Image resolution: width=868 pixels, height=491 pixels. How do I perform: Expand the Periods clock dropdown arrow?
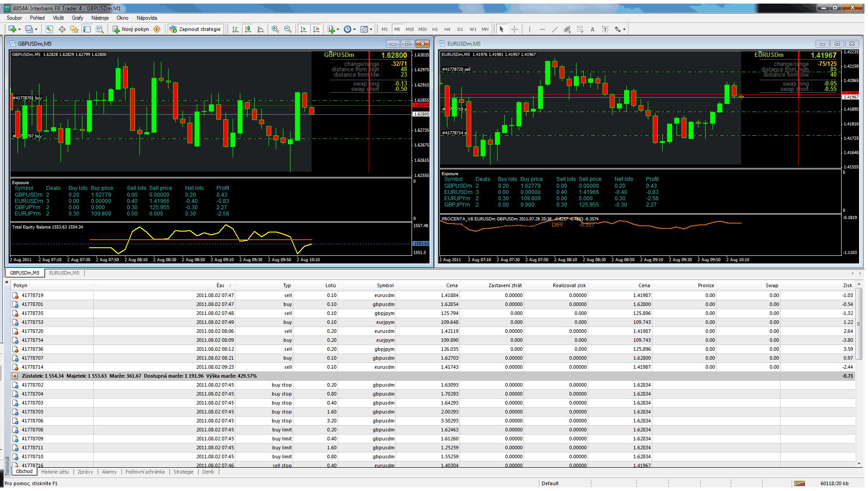coord(354,29)
